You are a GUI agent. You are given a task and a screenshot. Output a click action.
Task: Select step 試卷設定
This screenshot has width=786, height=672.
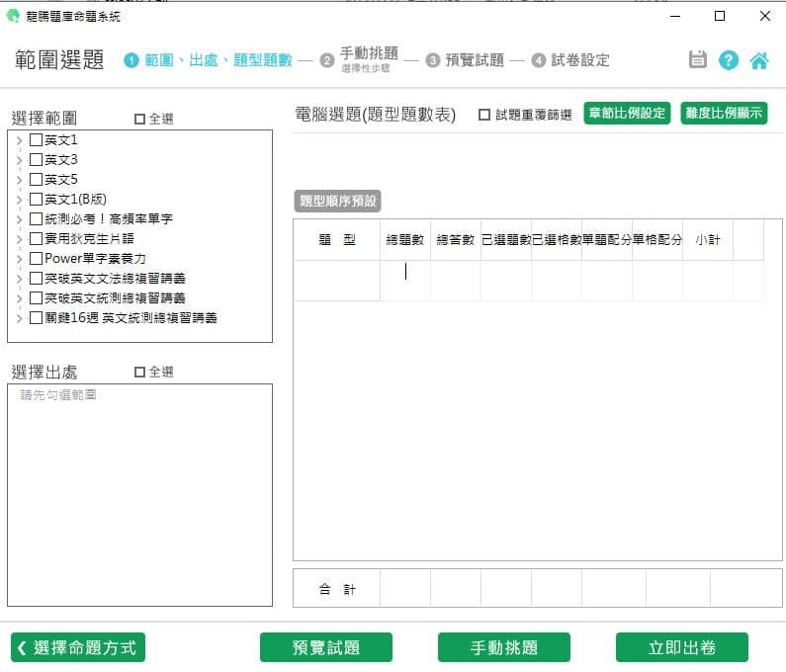click(x=580, y=60)
